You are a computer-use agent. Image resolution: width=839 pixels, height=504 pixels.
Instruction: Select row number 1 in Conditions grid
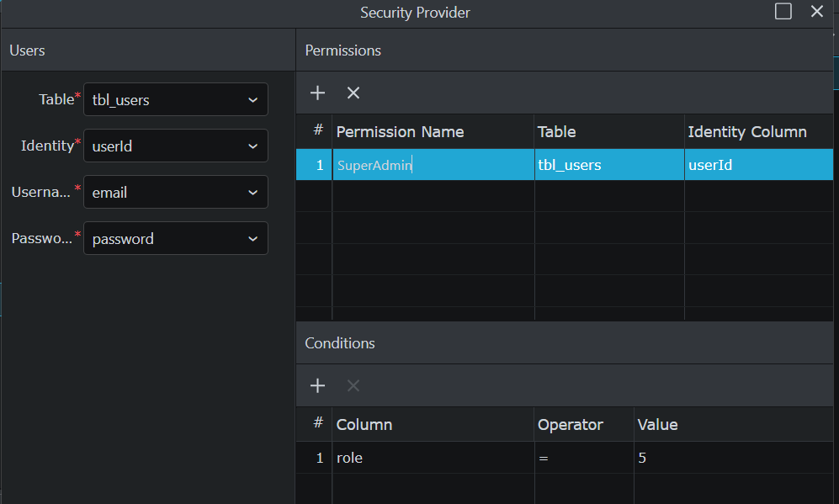318,459
